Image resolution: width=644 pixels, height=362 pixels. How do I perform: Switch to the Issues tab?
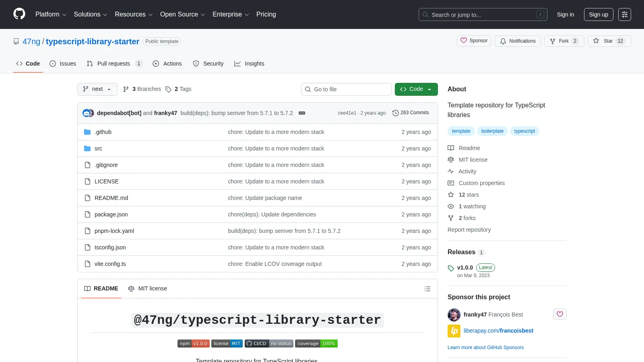click(x=63, y=64)
